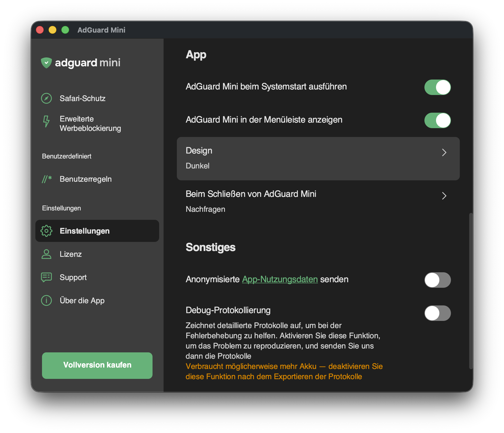This screenshot has width=504, height=433.
Task: Open the Lizenz section label
Action: click(71, 254)
